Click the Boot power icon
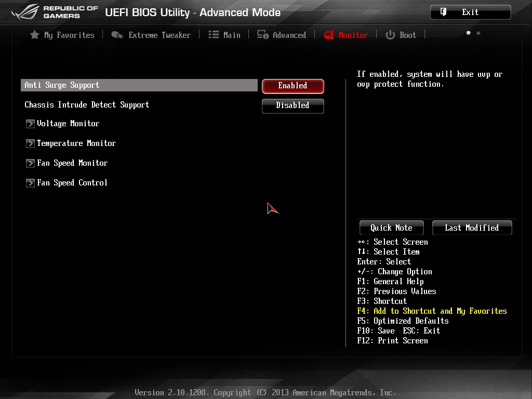Viewport: 532px width, 399px height. point(390,35)
